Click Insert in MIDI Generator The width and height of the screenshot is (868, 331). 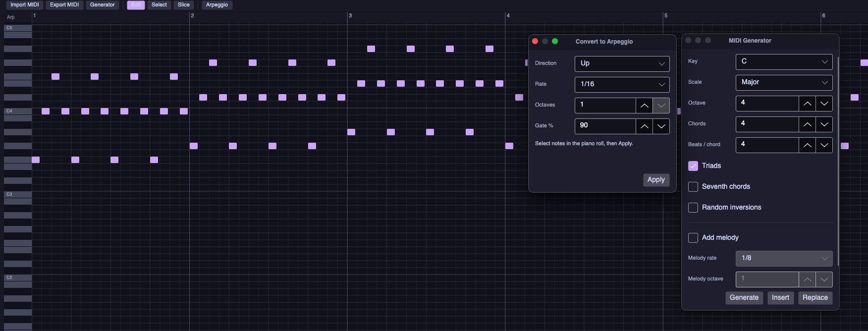click(780, 298)
